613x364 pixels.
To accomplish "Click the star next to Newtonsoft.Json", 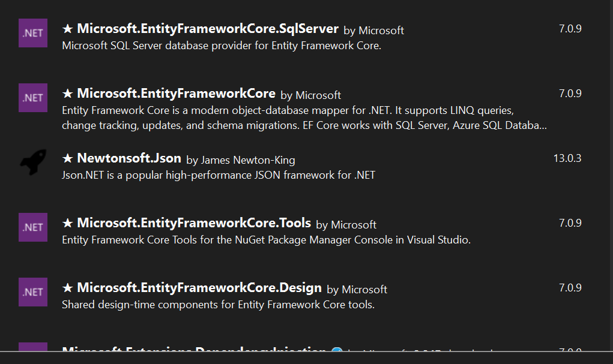I will tap(68, 158).
